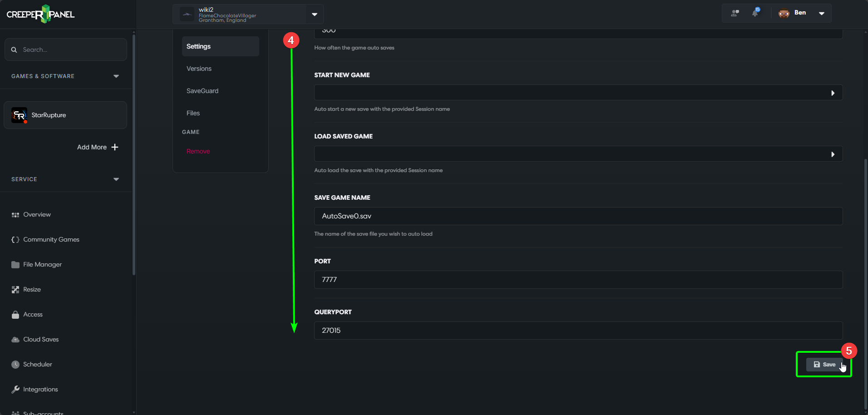Click the support chat icon in the header
Viewport: 868px width, 415px height.
(734, 13)
